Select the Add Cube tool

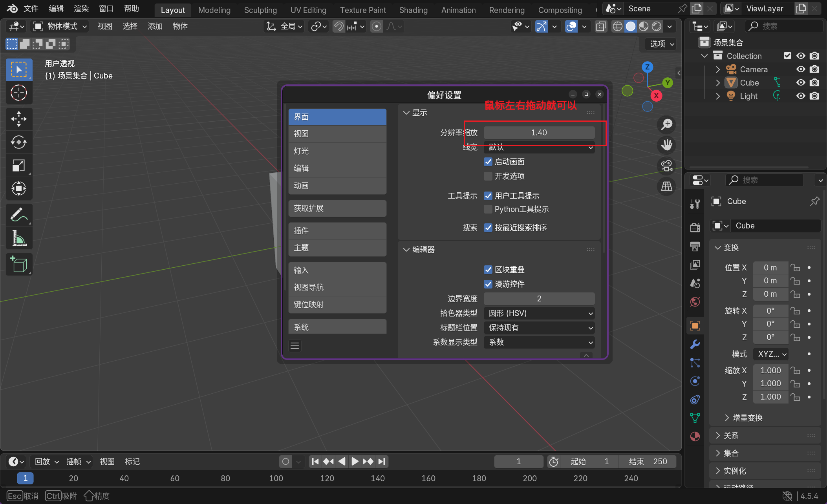18,264
